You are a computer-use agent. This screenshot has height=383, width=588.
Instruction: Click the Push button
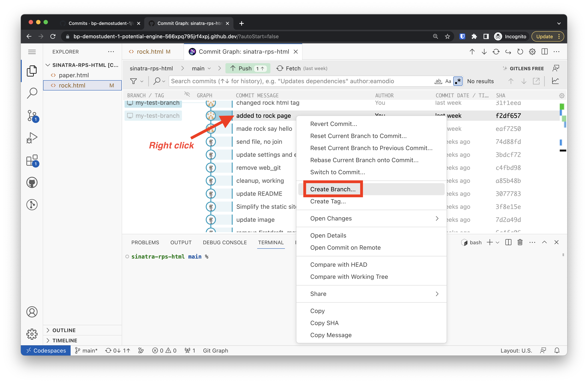(x=248, y=68)
